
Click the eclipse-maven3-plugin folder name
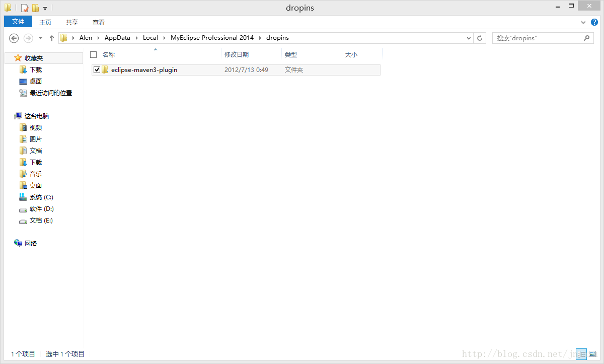144,70
